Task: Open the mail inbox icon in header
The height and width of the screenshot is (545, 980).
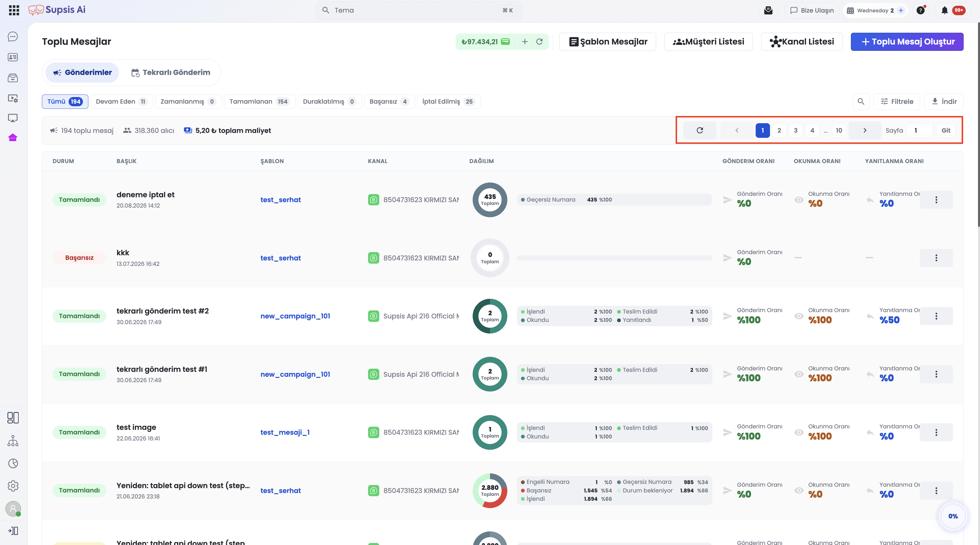Action: click(768, 10)
